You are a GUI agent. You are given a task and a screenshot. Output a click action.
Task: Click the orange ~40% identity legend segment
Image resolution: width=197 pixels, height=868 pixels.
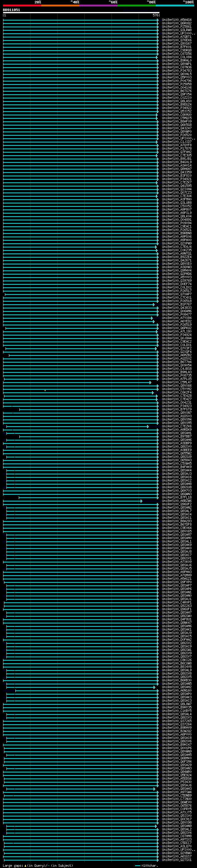click(x=60, y=6)
